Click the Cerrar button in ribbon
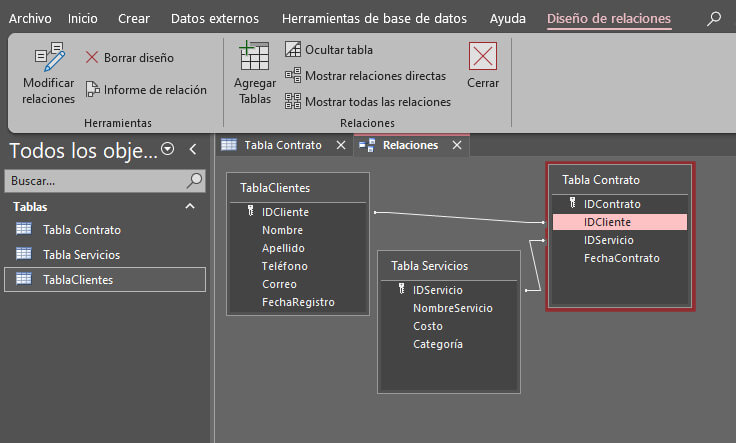736x443 pixels. click(483, 66)
